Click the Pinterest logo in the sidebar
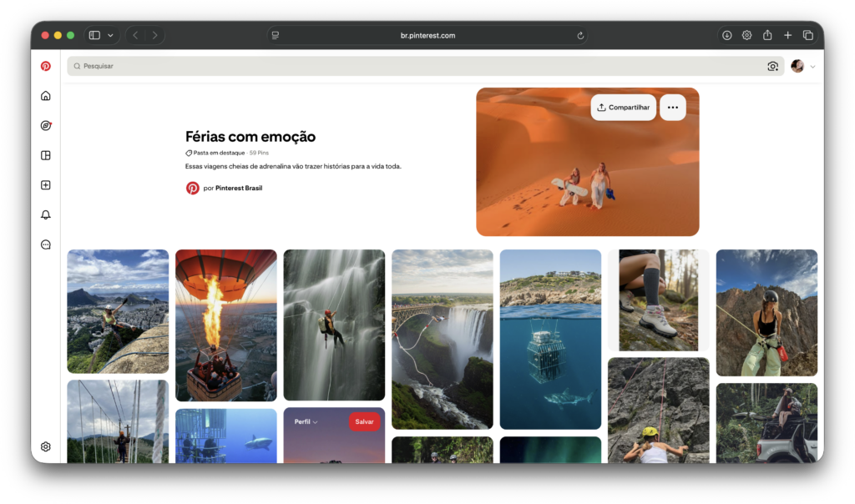This screenshot has width=855, height=504. coord(46,66)
